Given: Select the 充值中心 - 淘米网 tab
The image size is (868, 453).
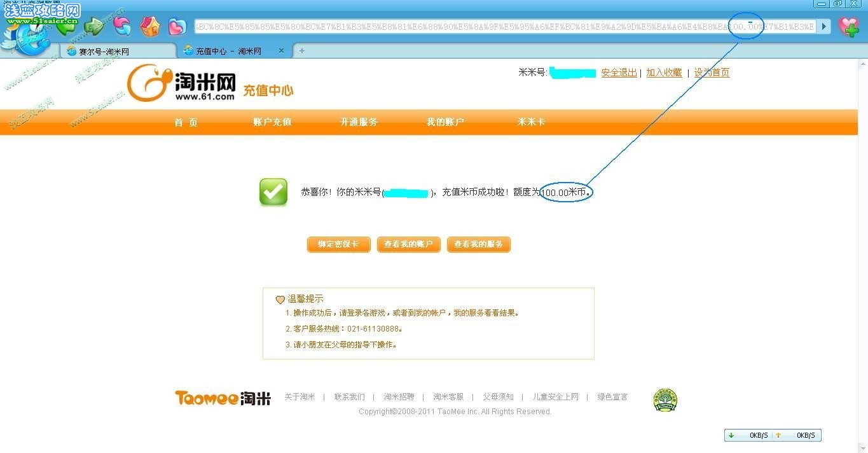Looking at the screenshot, I should coord(234,51).
